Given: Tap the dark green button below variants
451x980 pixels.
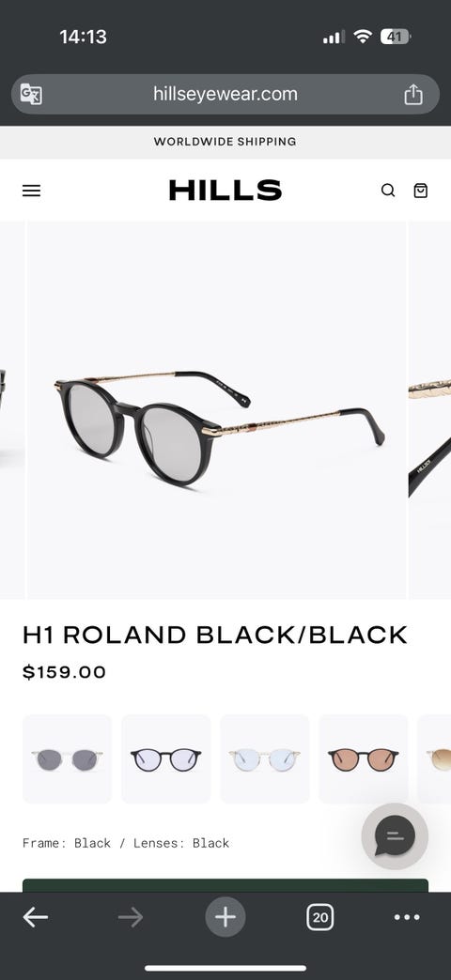Looking at the screenshot, I should click(x=225, y=885).
